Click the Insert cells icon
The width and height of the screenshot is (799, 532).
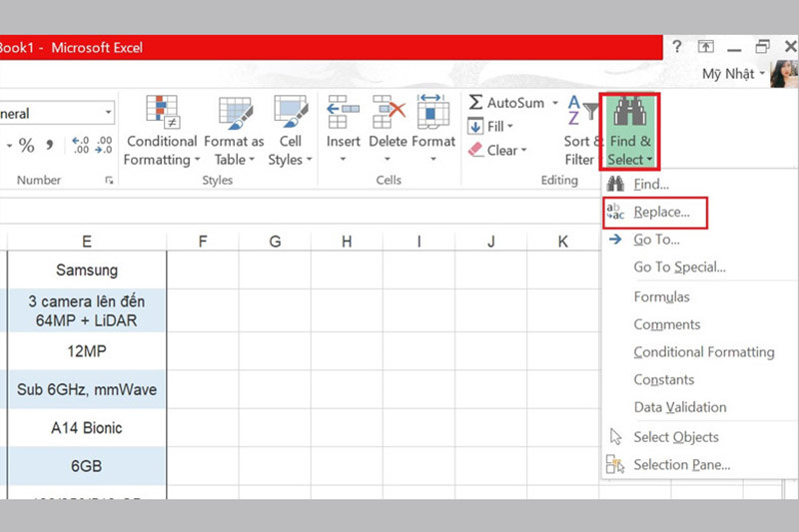[x=343, y=111]
